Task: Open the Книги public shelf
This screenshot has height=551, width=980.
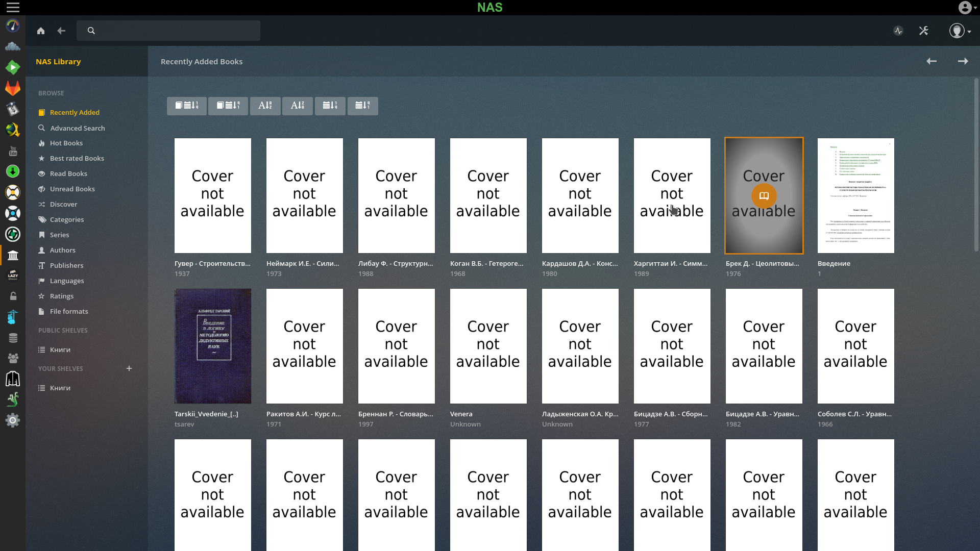Action: [x=60, y=349]
